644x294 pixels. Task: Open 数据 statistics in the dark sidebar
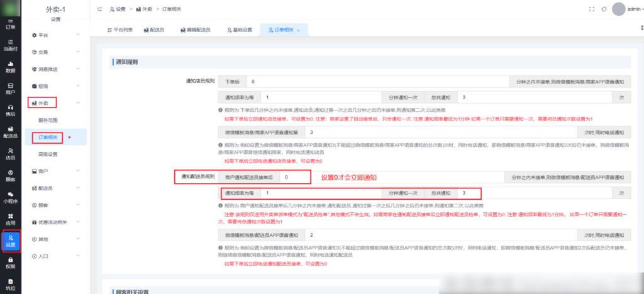coord(10,67)
